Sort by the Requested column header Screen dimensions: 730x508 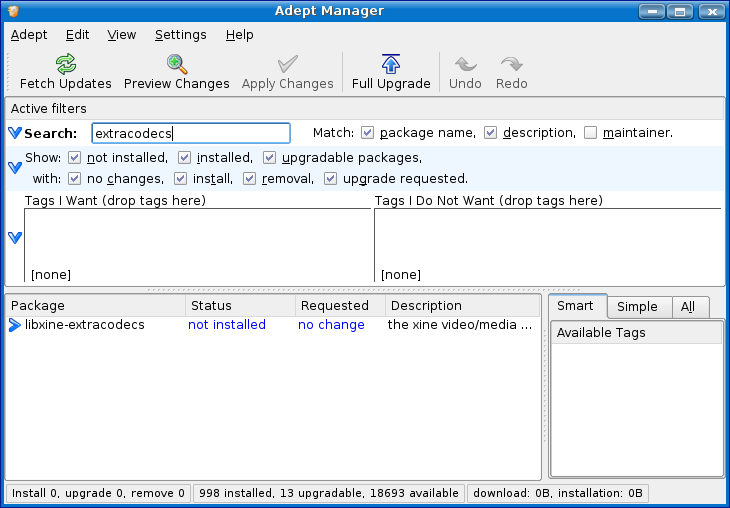coord(340,306)
